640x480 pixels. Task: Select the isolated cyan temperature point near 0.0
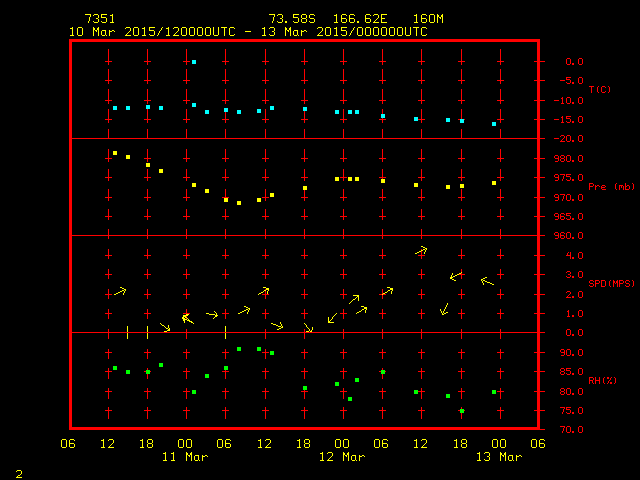point(194,62)
